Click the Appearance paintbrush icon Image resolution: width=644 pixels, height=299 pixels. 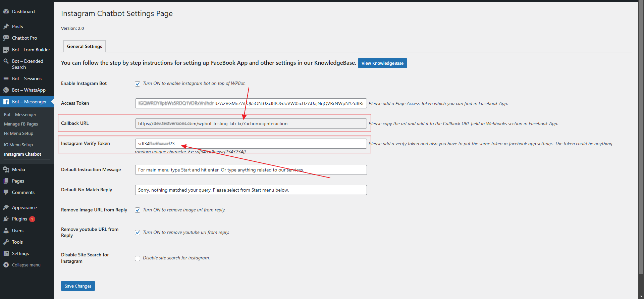coord(6,207)
